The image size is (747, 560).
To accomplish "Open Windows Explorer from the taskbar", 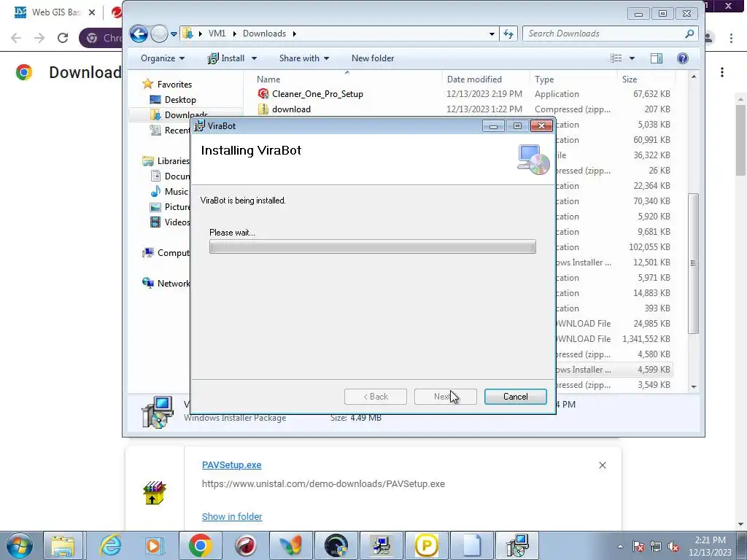I will click(63, 545).
